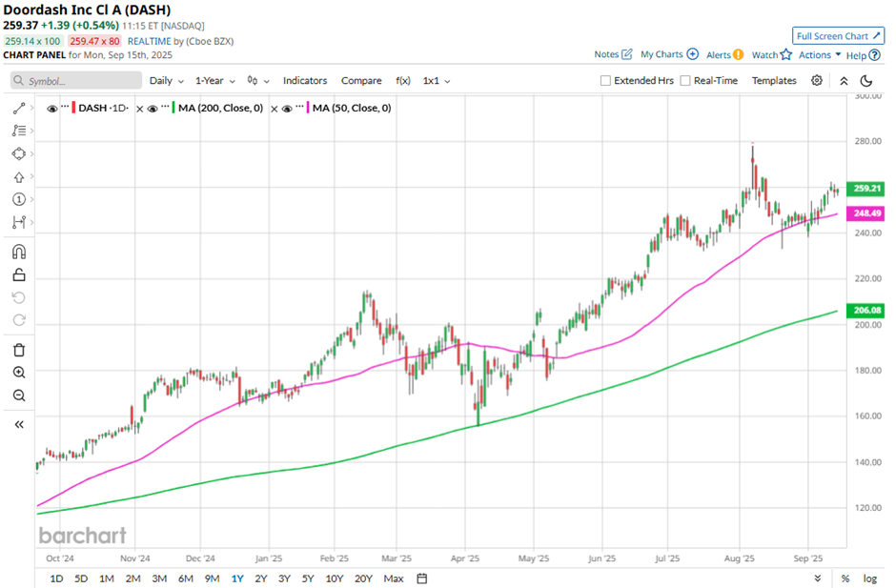The image size is (896, 588).
Task: Open the chart type candlestick dropdown
Action: [258, 81]
